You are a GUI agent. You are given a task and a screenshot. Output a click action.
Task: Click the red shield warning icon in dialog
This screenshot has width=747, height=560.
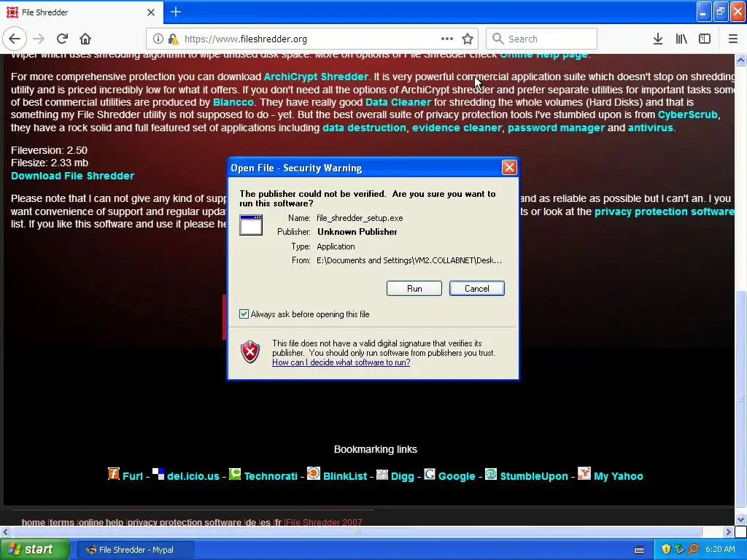250,352
